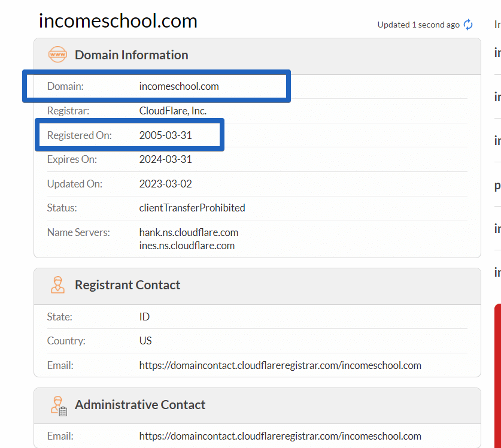
Task: Select name server ines.ns.cloudflare.com
Action: point(187,246)
